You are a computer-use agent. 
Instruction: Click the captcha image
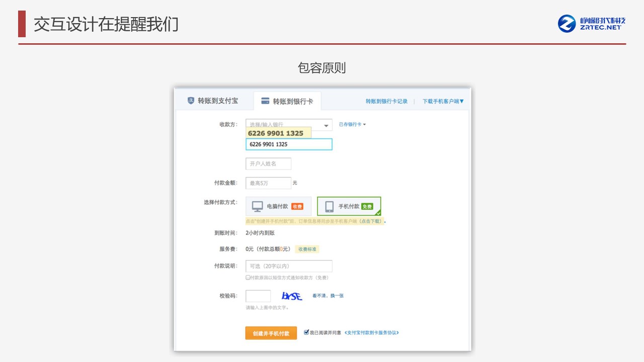[292, 296]
